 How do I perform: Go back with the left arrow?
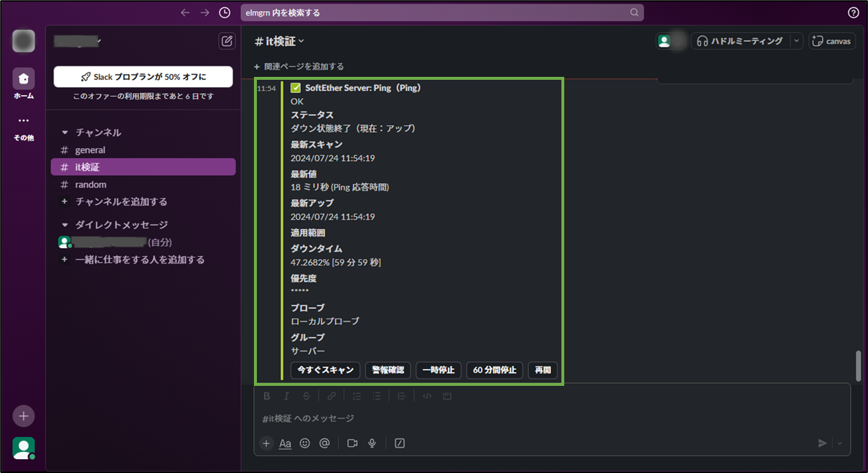pyautogui.click(x=185, y=12)
